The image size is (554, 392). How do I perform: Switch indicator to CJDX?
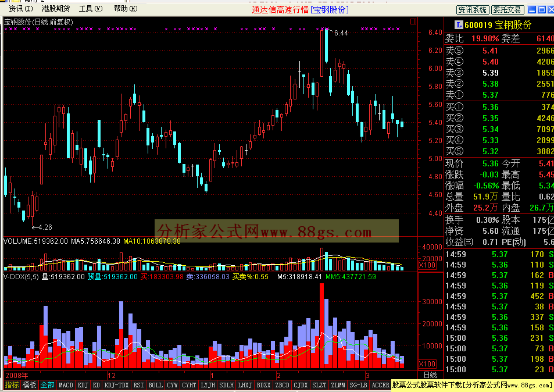[301, 385]
